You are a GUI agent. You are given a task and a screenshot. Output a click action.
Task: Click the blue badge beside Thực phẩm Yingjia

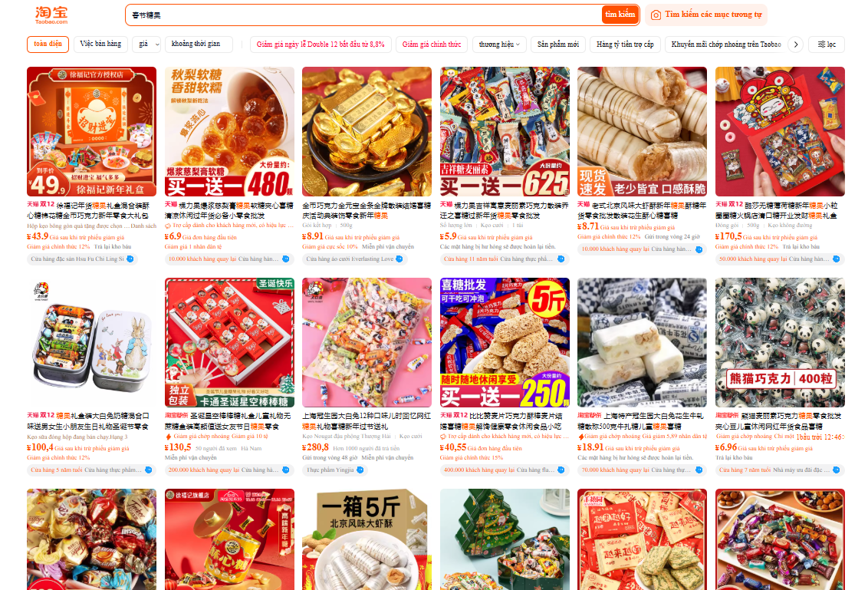click(x=360, y=470)
